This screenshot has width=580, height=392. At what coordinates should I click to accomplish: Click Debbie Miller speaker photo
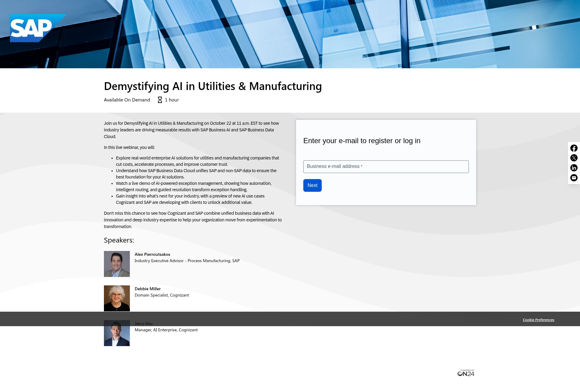click(117, 298)
